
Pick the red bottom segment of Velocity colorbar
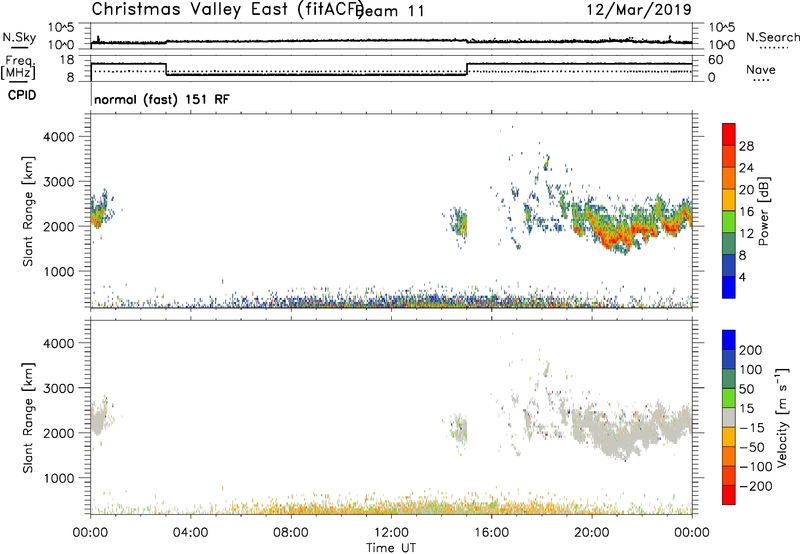point(729,495)
